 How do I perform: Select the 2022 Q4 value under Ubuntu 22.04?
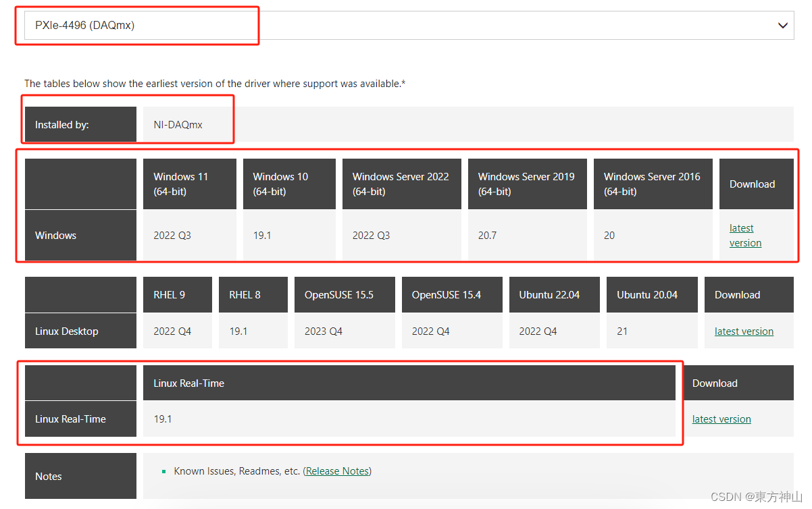click(538, 331)
